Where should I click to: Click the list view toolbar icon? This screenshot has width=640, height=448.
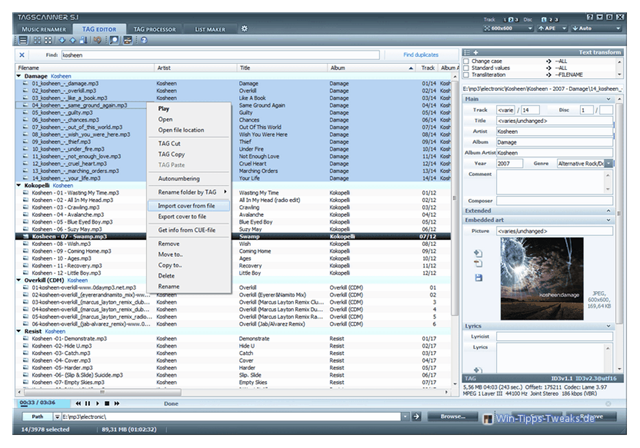(x=23, y=40)
